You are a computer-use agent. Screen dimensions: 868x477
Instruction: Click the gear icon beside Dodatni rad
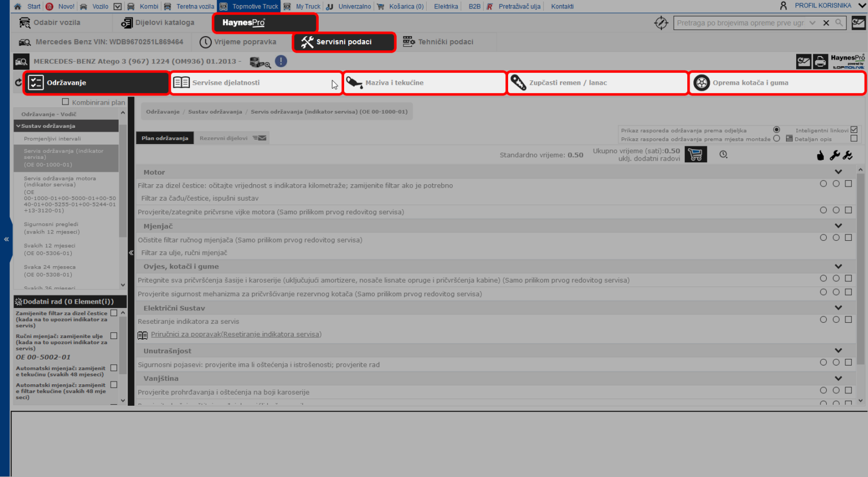click(19, 302)
